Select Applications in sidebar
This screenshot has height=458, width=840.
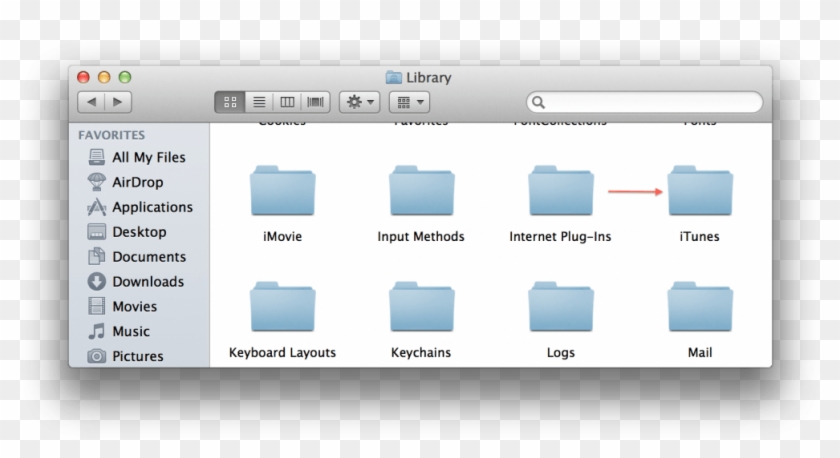(x=139, y=207)
